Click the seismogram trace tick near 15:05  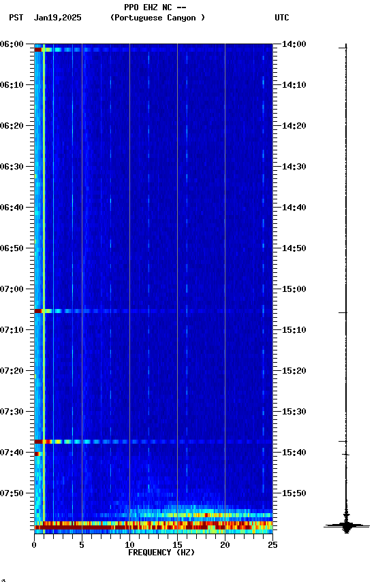tap(343, 313)
